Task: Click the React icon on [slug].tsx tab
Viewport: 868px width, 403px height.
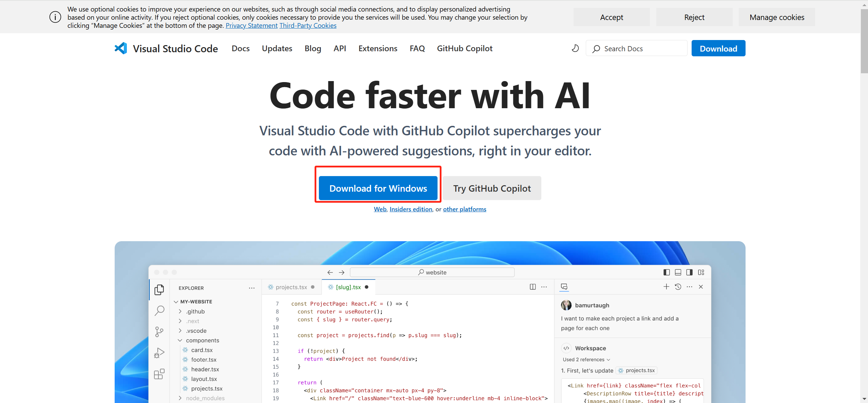Action: click(x=331, y=287)
